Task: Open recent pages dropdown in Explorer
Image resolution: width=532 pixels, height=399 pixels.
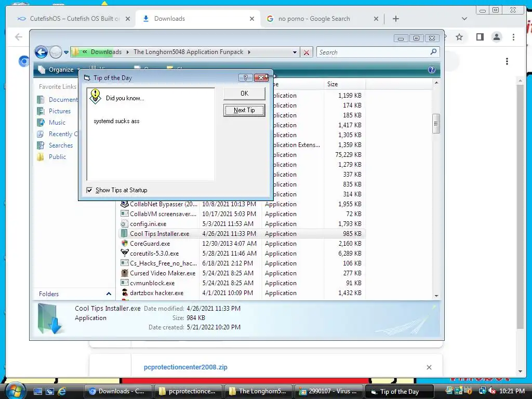Action: click(x=66, y=52)
